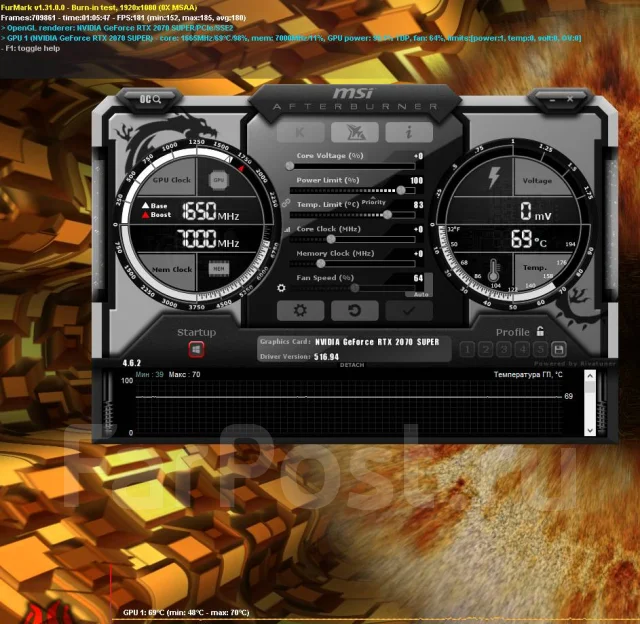This screenshot has width=640, height=624.
Task: Reset settings with the circular arrow button
Action: pos(355,311)
